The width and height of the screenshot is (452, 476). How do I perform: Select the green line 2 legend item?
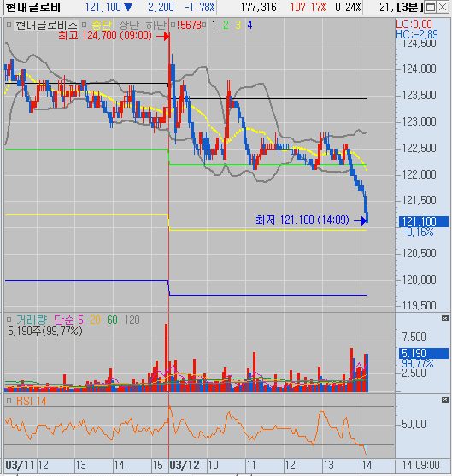coord(226,25)
